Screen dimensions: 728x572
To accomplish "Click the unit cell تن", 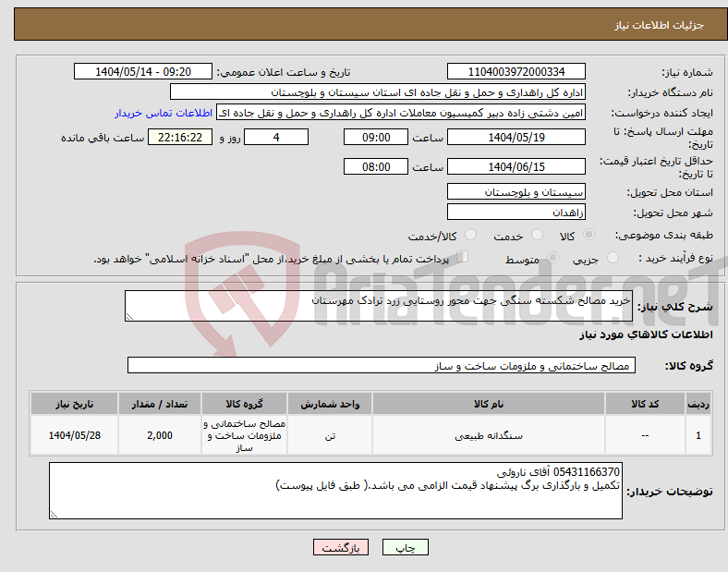I will (330, 435).
